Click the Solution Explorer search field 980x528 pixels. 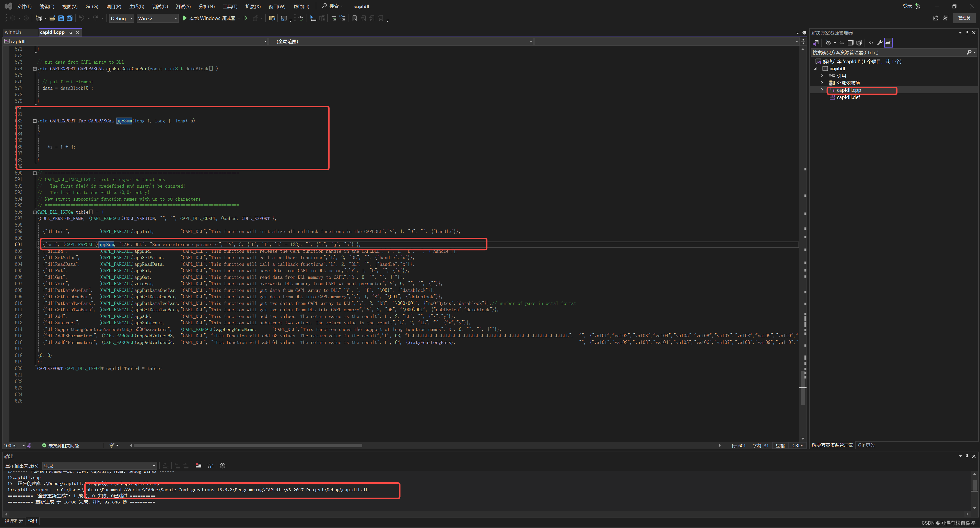(886, 53)
